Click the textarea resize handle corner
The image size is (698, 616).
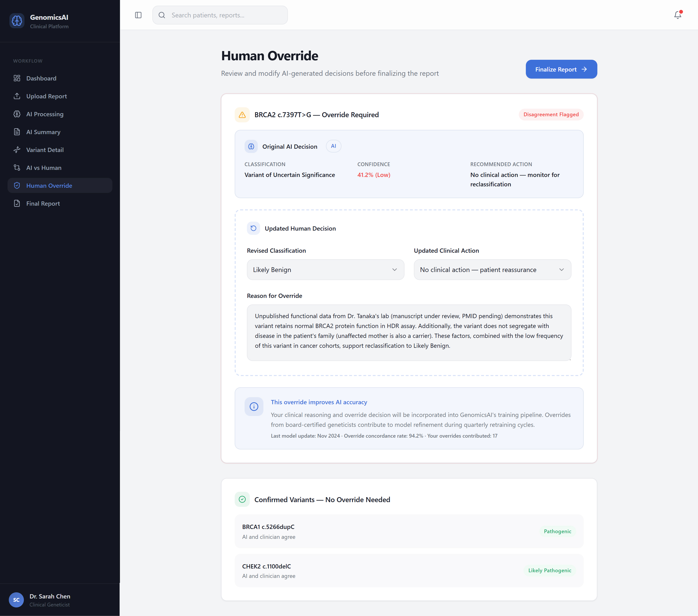(x=570, y=359)
